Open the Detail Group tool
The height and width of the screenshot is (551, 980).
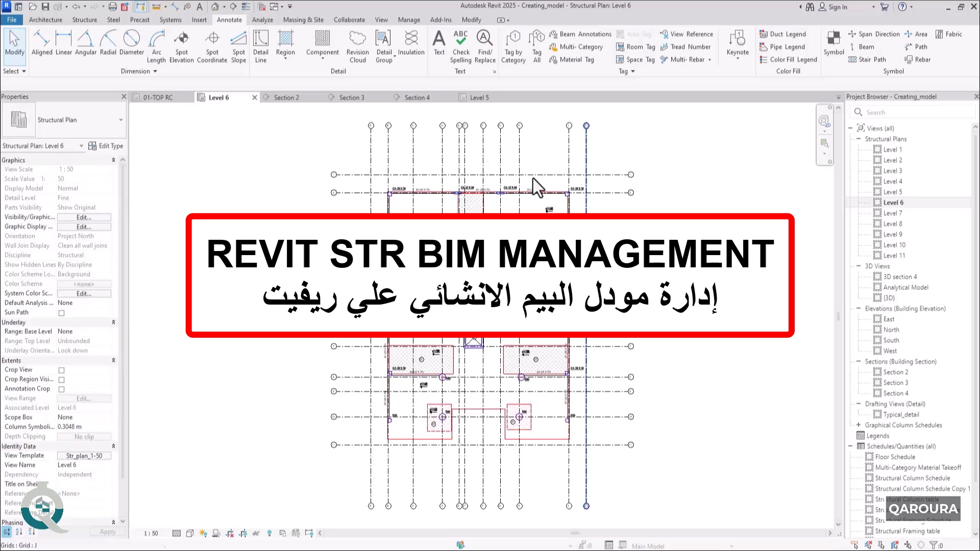[384, 46]
